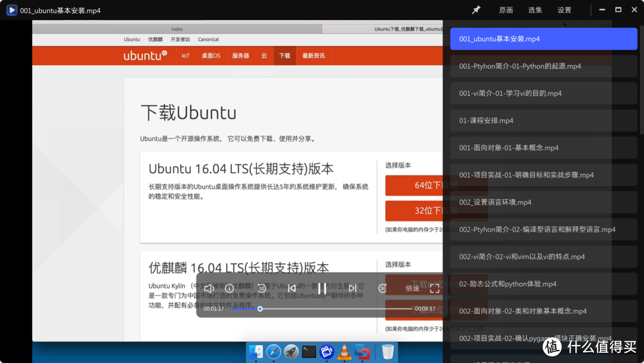Play 001-Ptyhon简介-01-Python的起源.mp4 from playlist
The image size is (644, 363).
pos(543,66)
